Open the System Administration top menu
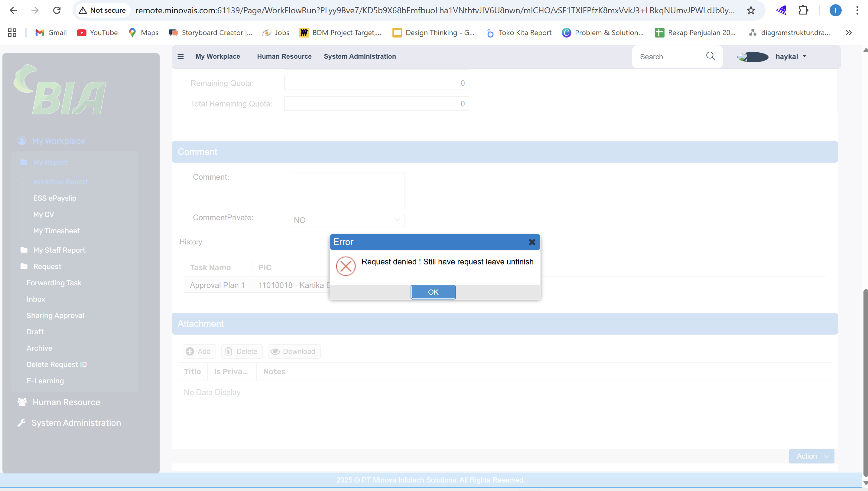This screenshot has width=868, height=491. click(x=359, y=56)
